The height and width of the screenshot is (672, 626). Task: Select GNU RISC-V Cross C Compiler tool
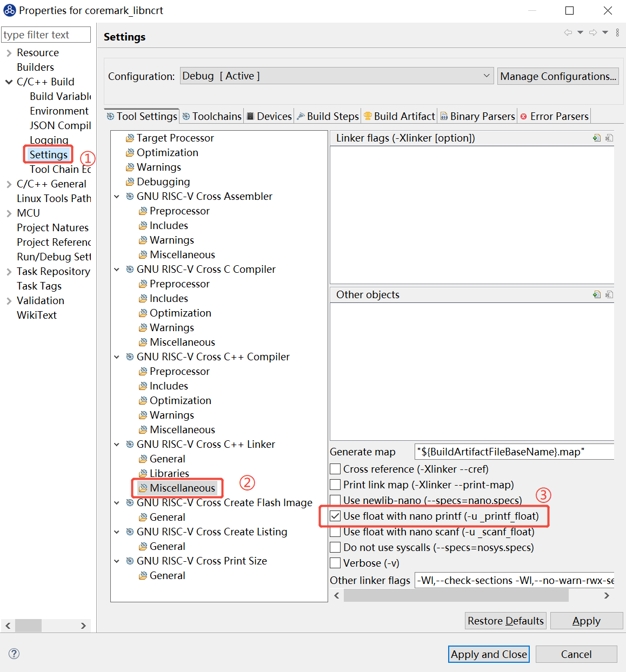point(206,269)
